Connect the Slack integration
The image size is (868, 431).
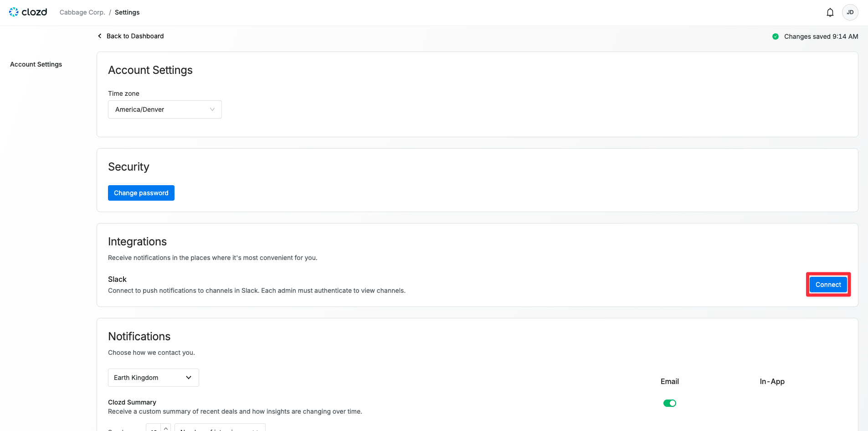828,285
